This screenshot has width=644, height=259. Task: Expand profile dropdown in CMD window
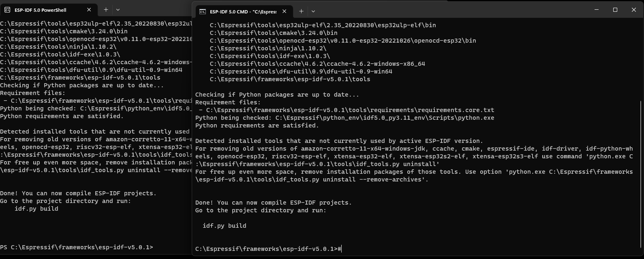click(x=313, y=11)
